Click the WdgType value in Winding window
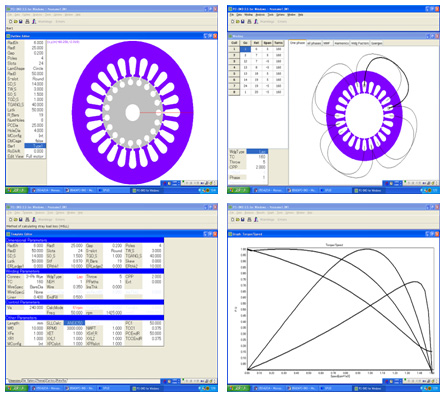 point(257,152)
